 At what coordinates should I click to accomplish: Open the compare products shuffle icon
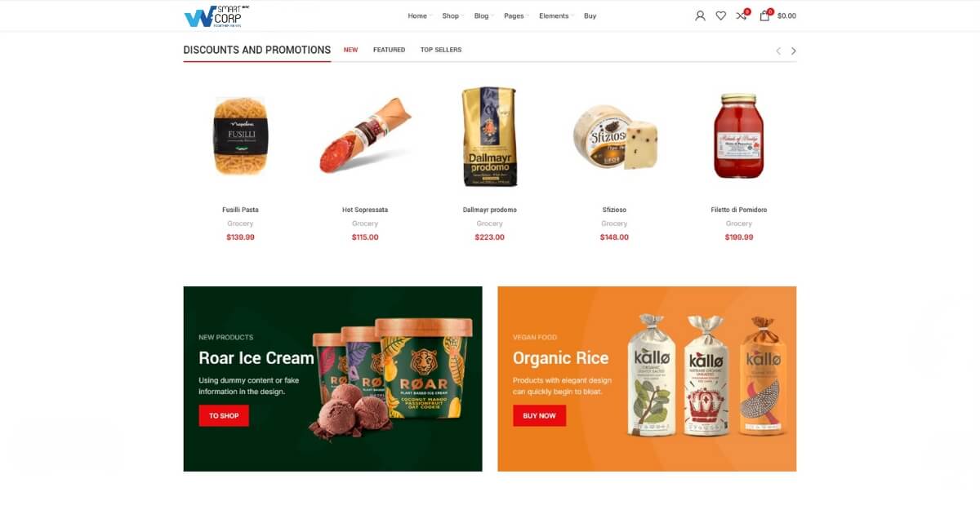pos(742,16)
